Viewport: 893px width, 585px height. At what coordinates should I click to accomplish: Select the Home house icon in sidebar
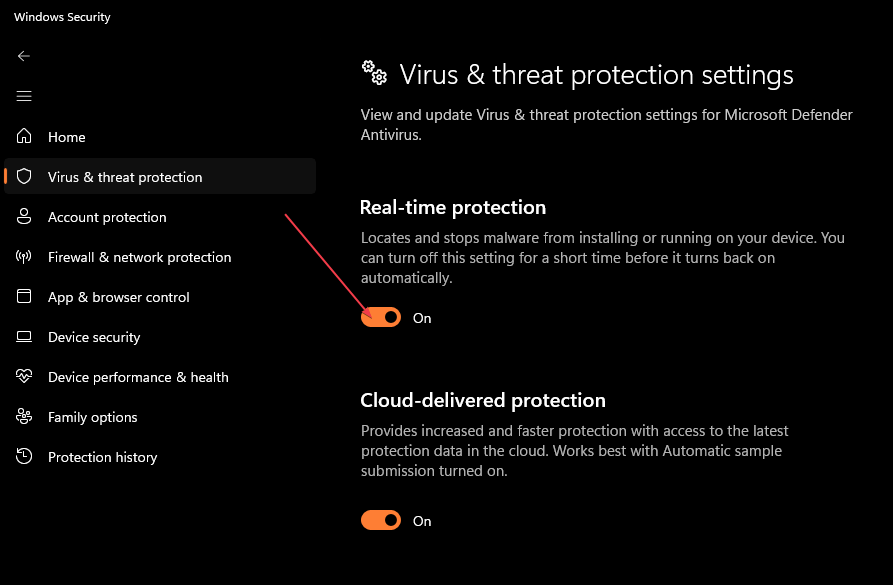24,136
